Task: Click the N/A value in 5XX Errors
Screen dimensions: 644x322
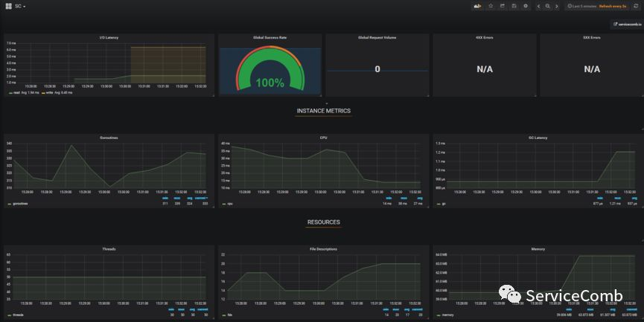Action: click(x=592, y=69)
